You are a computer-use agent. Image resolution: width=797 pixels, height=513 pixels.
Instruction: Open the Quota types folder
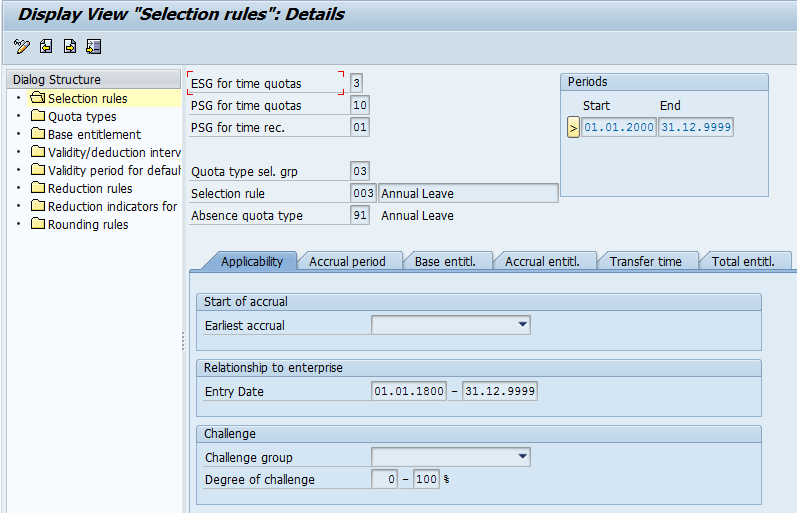coord(81,117)
